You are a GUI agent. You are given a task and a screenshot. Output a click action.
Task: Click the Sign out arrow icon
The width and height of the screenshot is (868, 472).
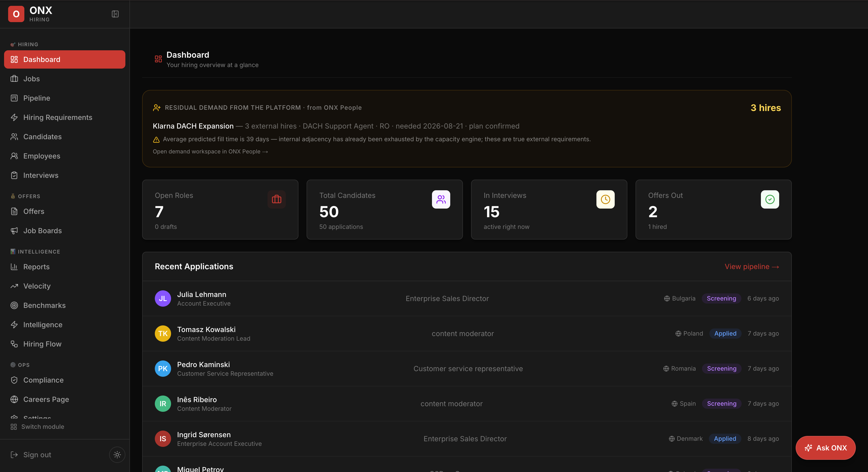[x=14, y=454]
